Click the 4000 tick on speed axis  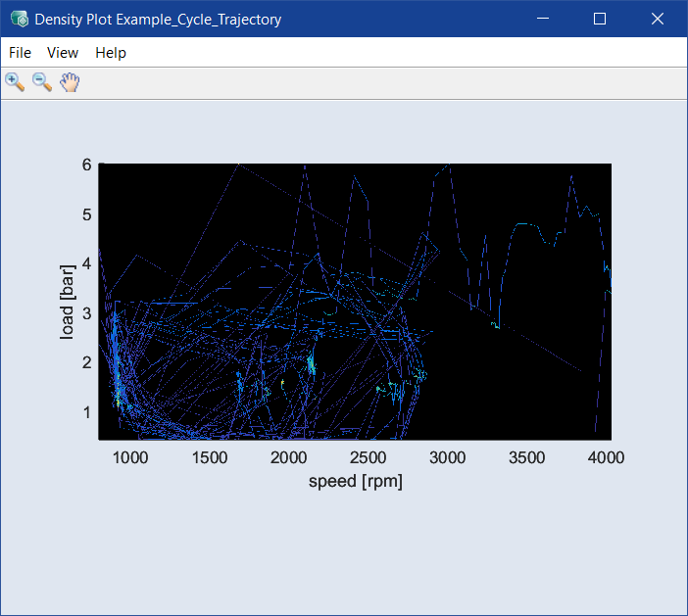[605, 457]
